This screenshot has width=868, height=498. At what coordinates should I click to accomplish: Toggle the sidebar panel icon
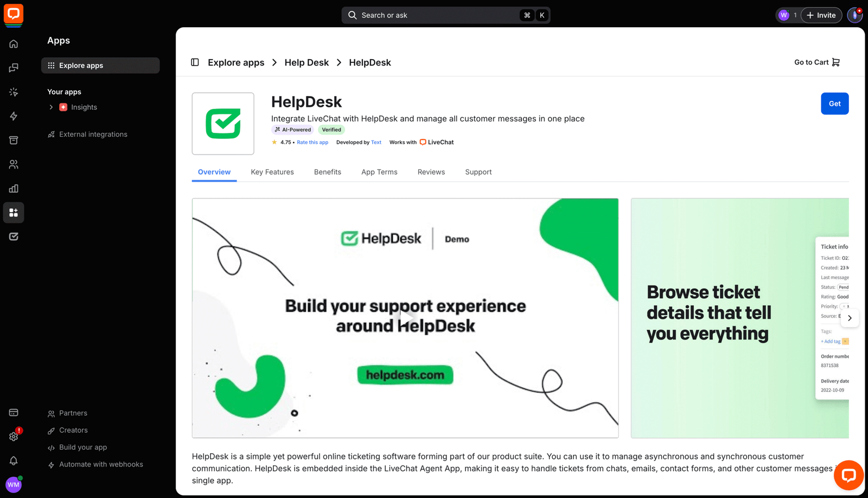[x=195, y=62]
